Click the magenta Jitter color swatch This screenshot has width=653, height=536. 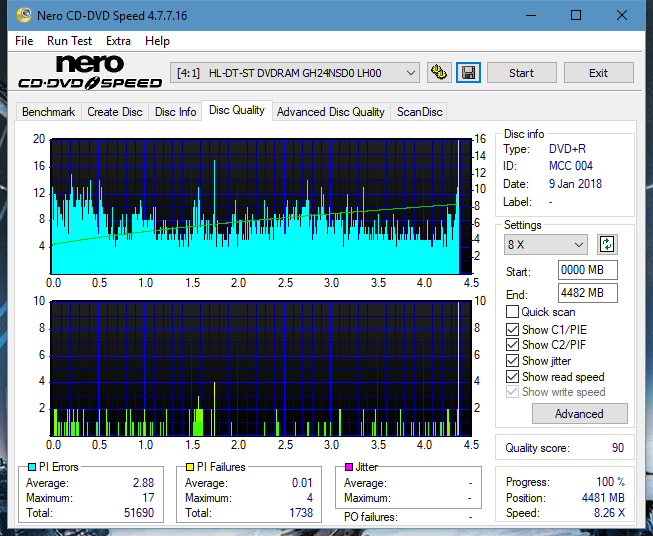349,467
